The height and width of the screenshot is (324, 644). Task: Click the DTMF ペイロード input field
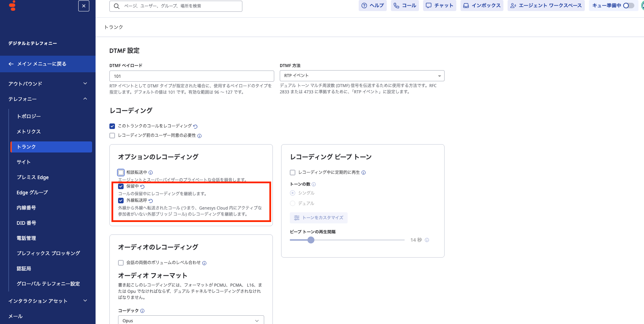pyautogui.click(x=192, y=76)
